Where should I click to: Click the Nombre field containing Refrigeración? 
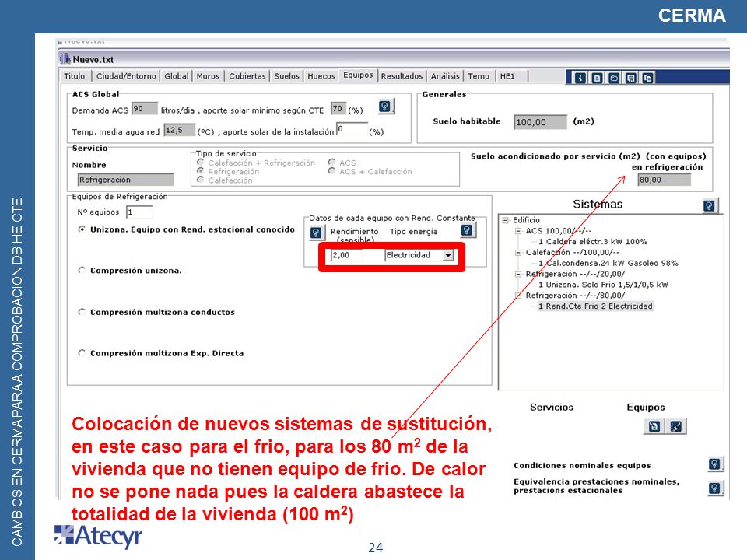(126, 180)
